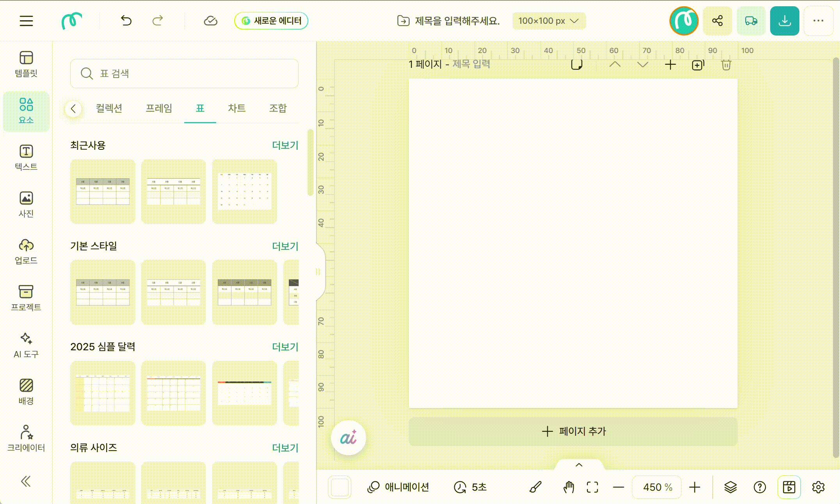Toggle the 새로운 에디터 switch

pos(271,21)
